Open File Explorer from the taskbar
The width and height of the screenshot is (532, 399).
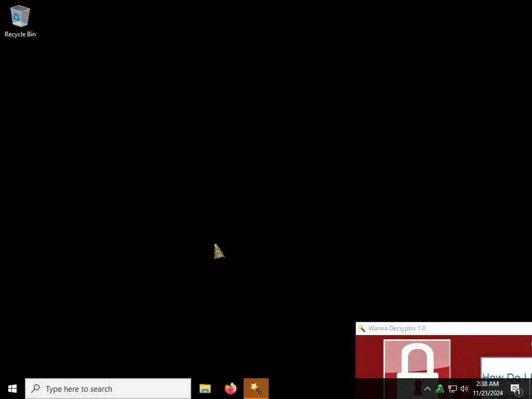[x=205, y=389]
